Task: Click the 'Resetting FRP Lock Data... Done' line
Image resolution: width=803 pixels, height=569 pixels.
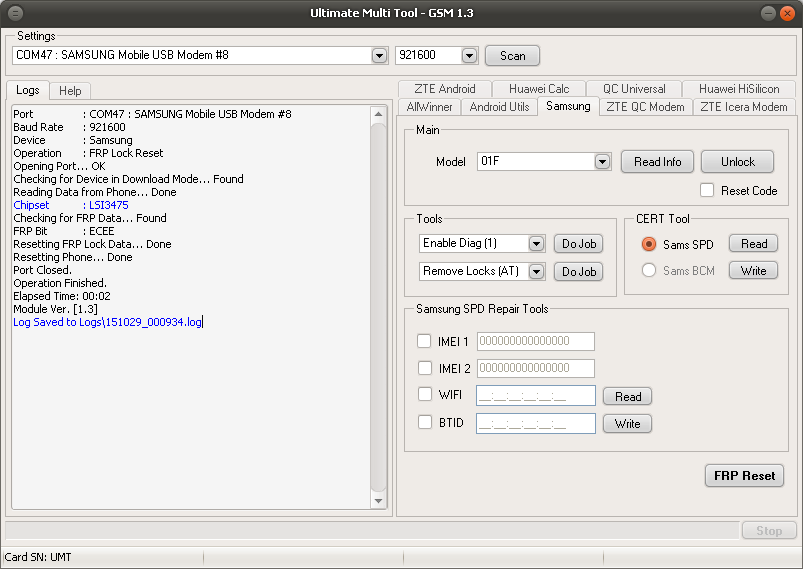Action: coord(92,244)
